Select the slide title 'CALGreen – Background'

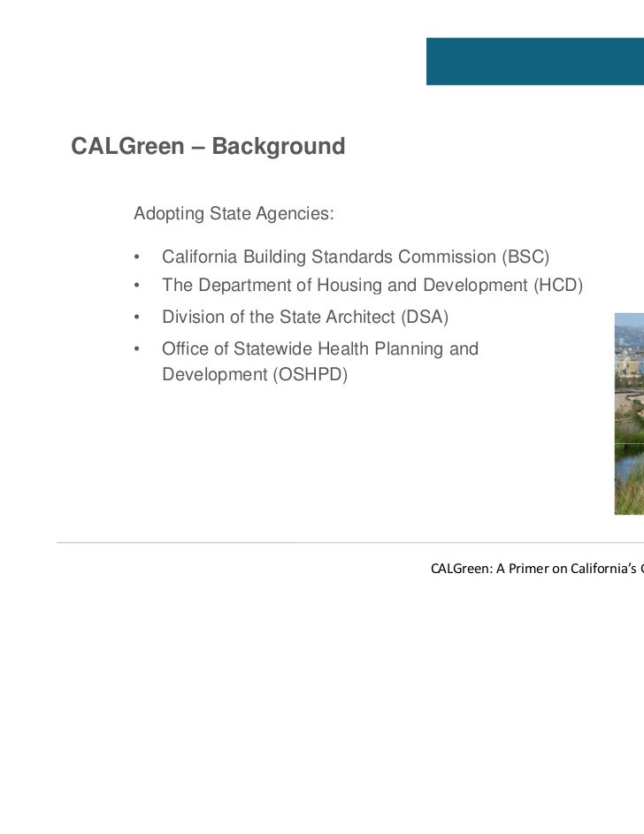(208, 146)
